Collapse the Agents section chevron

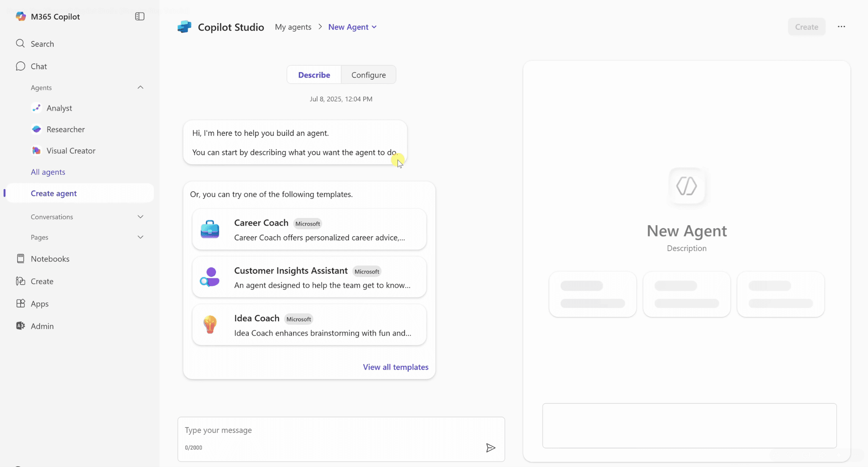pyautogui.click(x=140, y=87)
